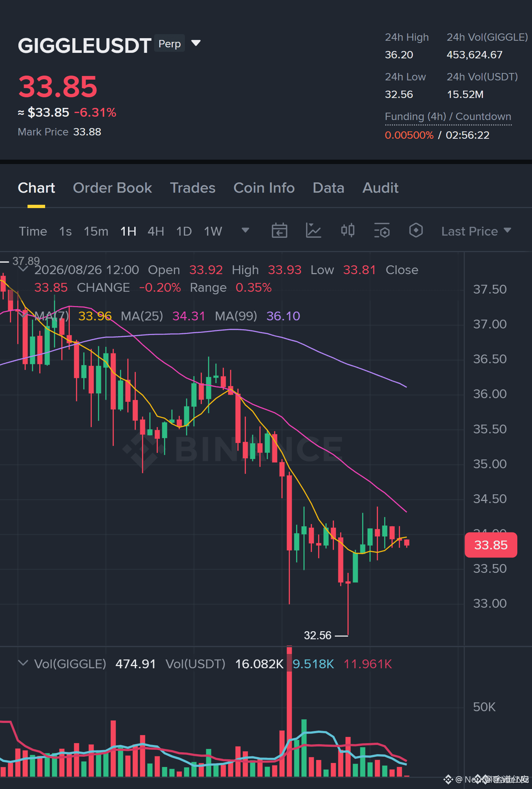Tap the Low 33.81 candle value
Image resolution: width=532 pixels, height=789 pixels.
tap(360, 270)
